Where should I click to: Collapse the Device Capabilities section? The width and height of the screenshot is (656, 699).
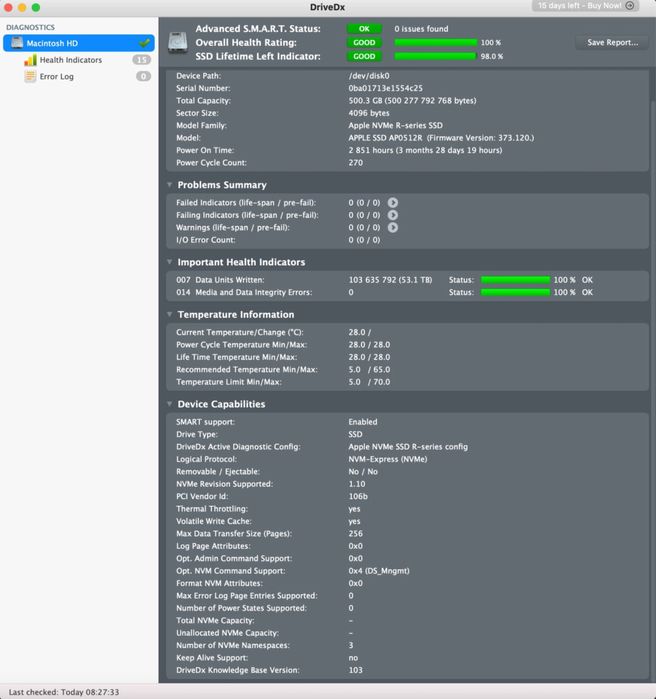(x=169, y=404)
